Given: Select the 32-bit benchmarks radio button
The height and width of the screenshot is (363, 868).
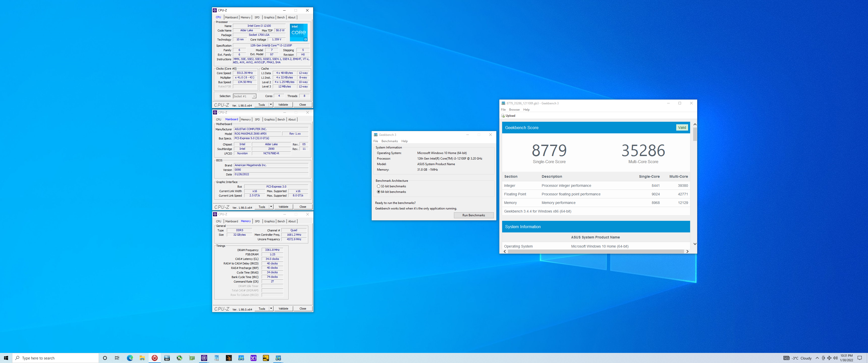Looking at the screenshot, I should point(378,186).
